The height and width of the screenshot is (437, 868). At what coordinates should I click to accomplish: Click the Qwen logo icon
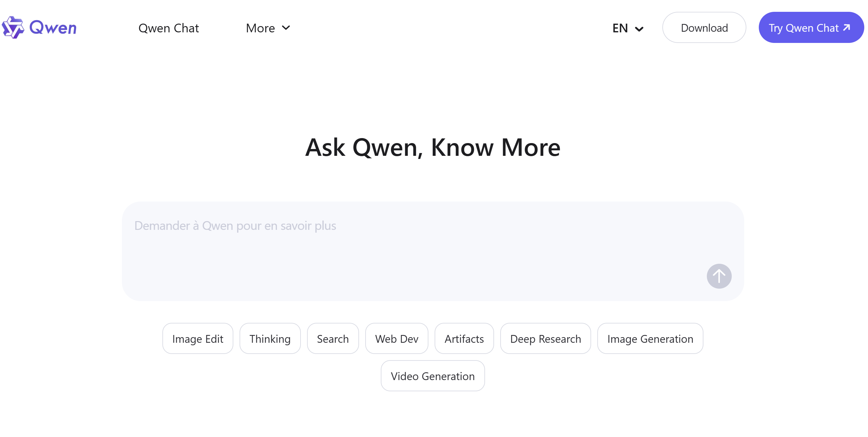pyautogui.click(x=13, y=27)
